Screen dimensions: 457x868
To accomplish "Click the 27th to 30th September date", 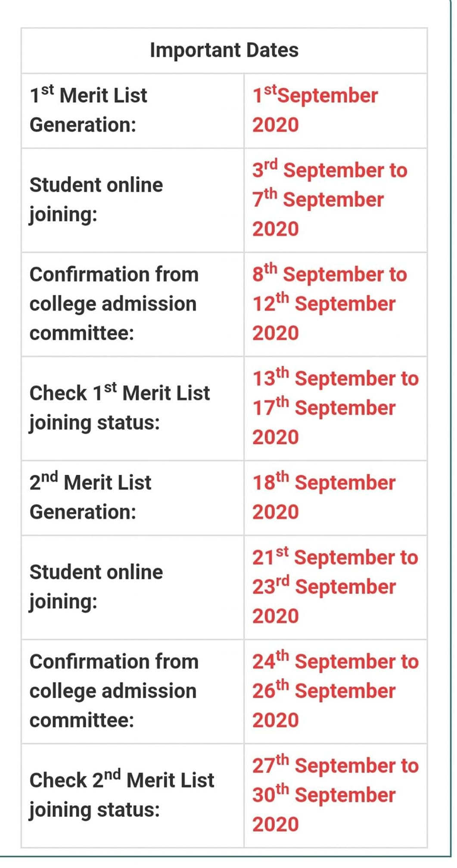I will click(336, 795).
